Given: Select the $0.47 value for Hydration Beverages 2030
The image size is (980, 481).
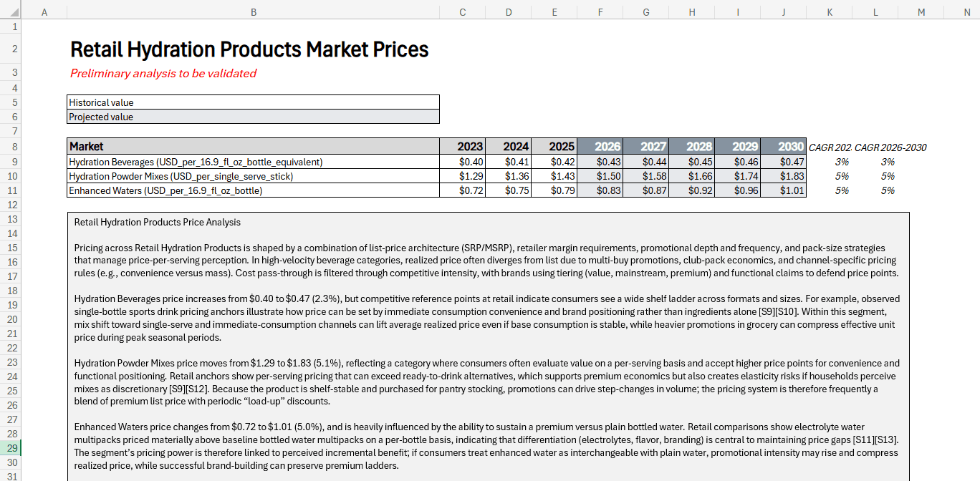Looking at the screenshot, I should click(783, 162).
